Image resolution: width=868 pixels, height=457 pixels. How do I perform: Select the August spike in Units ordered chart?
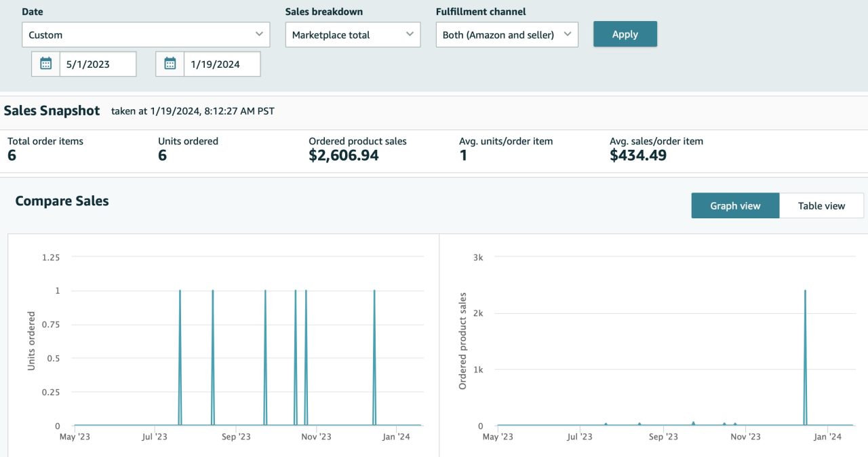(213, 292)
